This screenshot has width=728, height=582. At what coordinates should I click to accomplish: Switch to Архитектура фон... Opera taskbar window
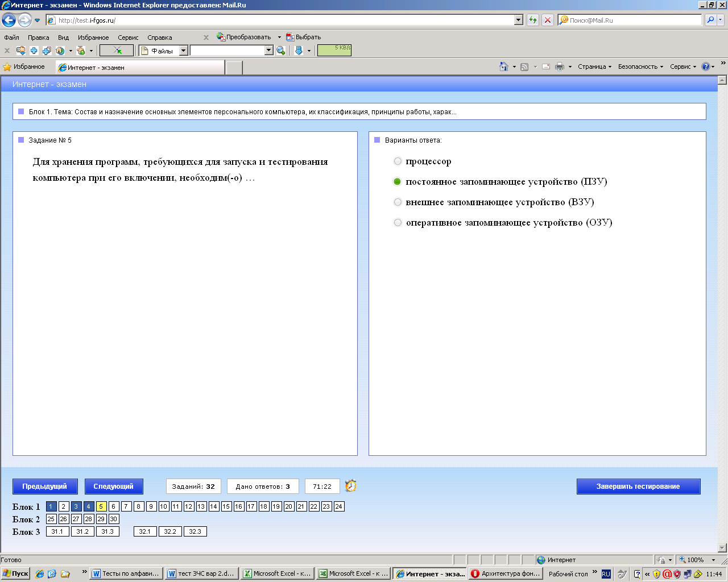pyautogui.click(x=505, y=573)
